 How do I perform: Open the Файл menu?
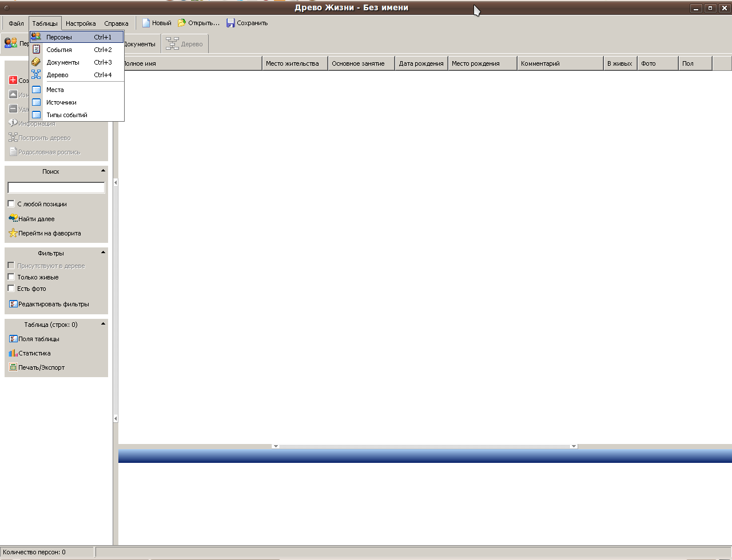click(x=16, y=23)
